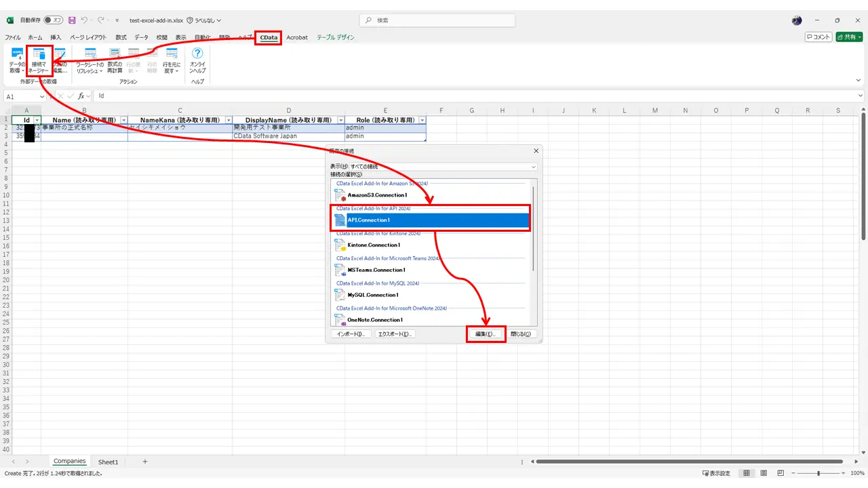This screenshot has height=488, width=868.
Task: Switch to the Sheet1 sheet tab
Action: [x=108, y=462]
